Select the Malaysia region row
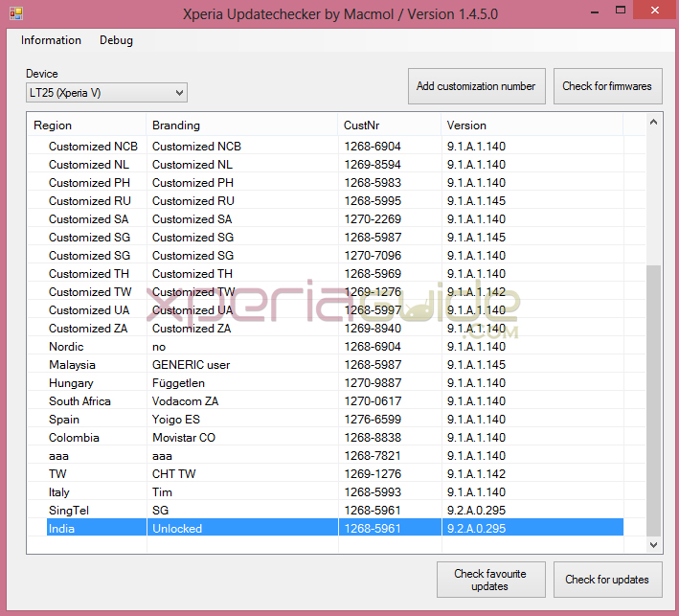 click(x=326, y=365)
